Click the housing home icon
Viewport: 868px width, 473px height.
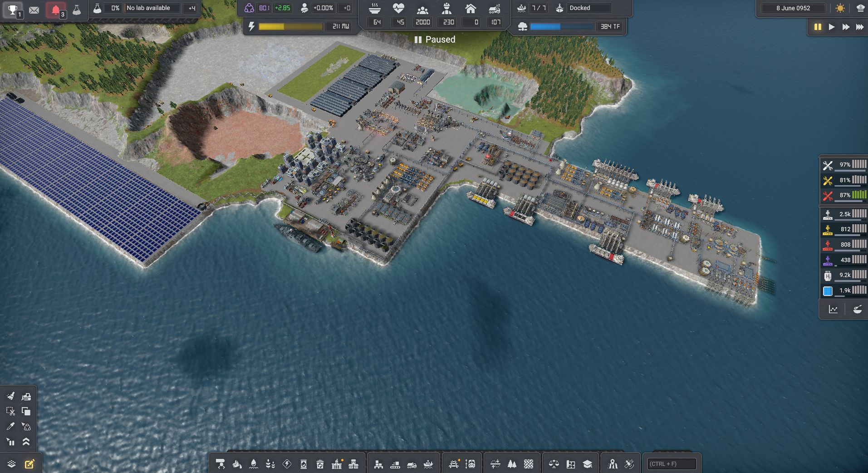point(471,8)
